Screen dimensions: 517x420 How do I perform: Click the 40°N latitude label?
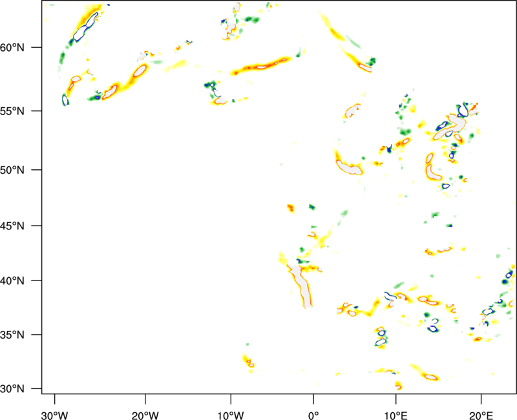(x=12, y=281)
